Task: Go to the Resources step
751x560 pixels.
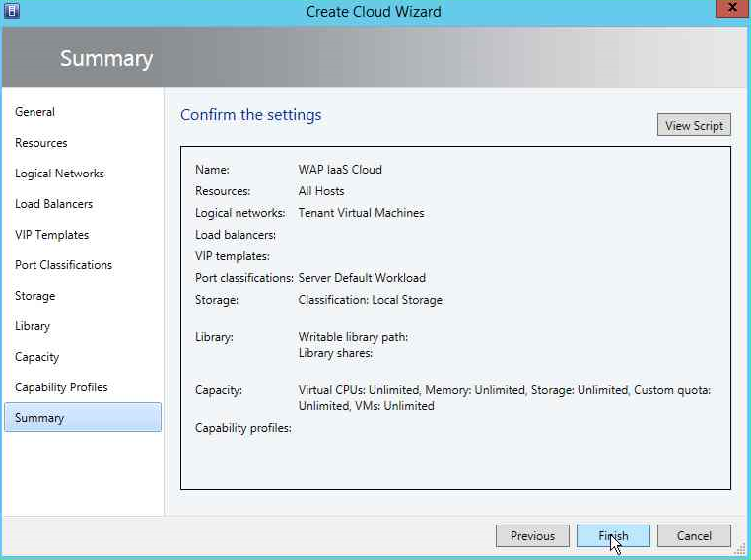Action: 41,143
